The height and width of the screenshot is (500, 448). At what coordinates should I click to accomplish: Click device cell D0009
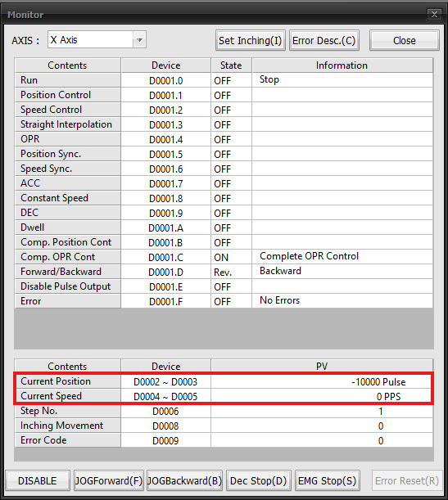pos(165,440)
